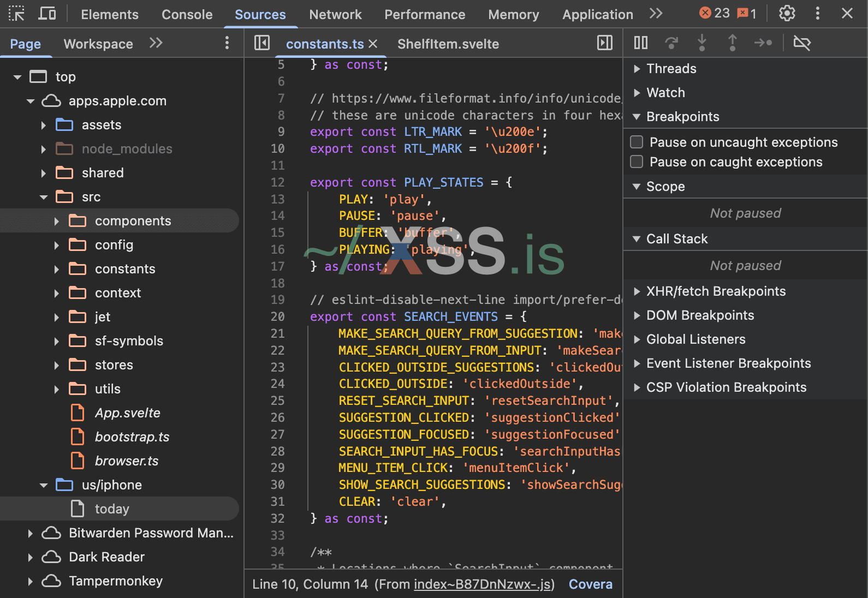868x598 pixels.
Task: Deactivate breakpoints icon
Action: (x=801, y=43)
